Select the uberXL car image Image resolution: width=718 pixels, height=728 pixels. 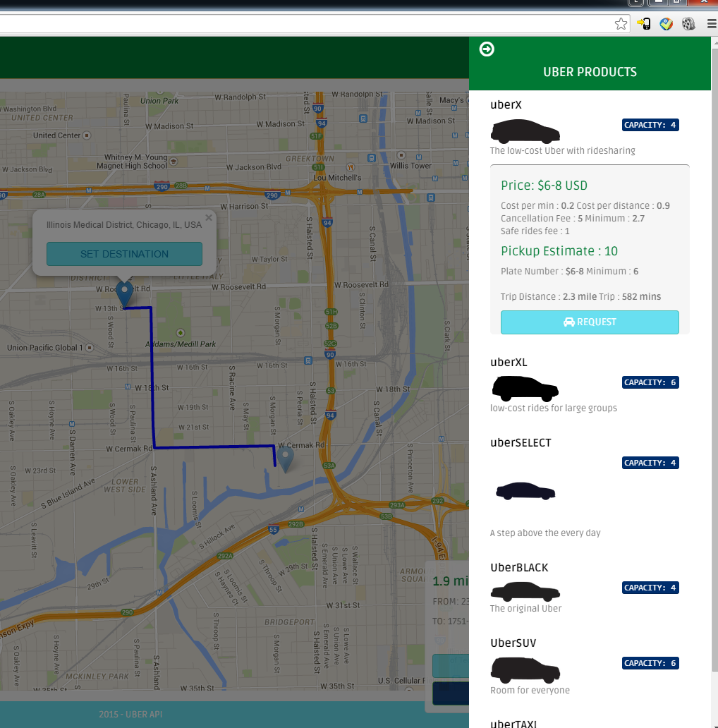525,389
